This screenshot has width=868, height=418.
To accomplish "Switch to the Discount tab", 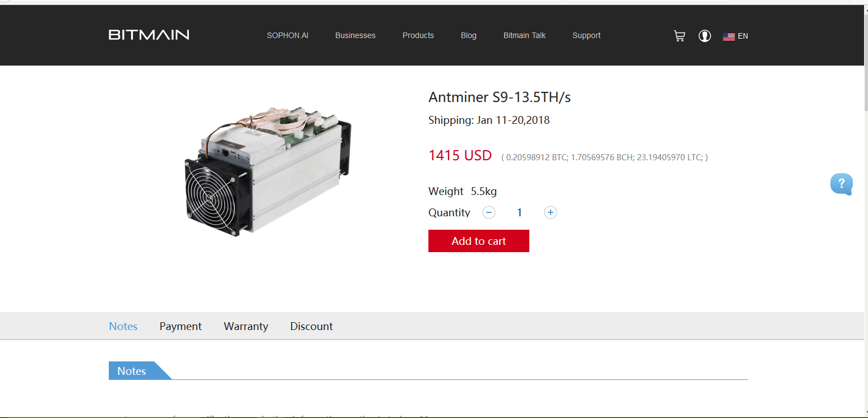I will pyautogui.click(x=311, y=326).
